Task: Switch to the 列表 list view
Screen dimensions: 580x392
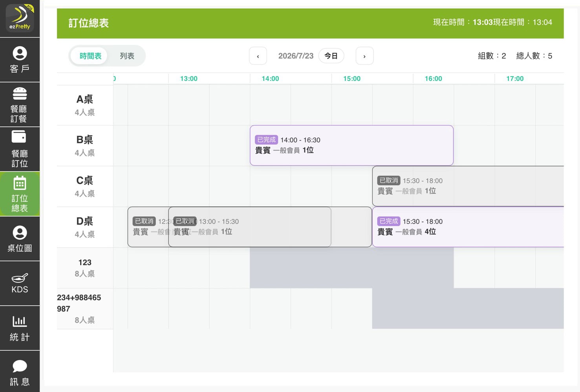Action: click(127, 56)
